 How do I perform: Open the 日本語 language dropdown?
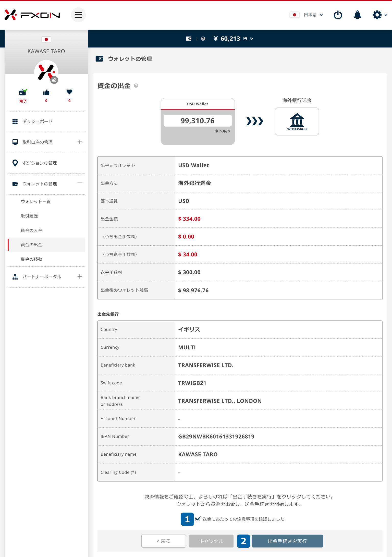click(313, 15)
